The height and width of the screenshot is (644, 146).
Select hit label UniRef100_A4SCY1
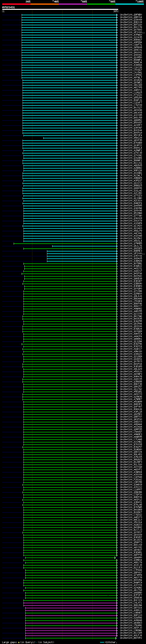(x=131, y=268)
